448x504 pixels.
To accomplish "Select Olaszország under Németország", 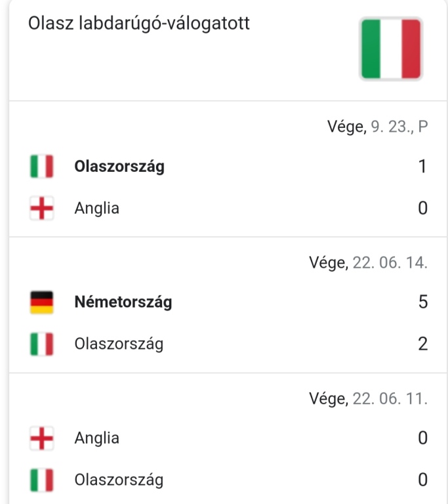I will [119, 344].
